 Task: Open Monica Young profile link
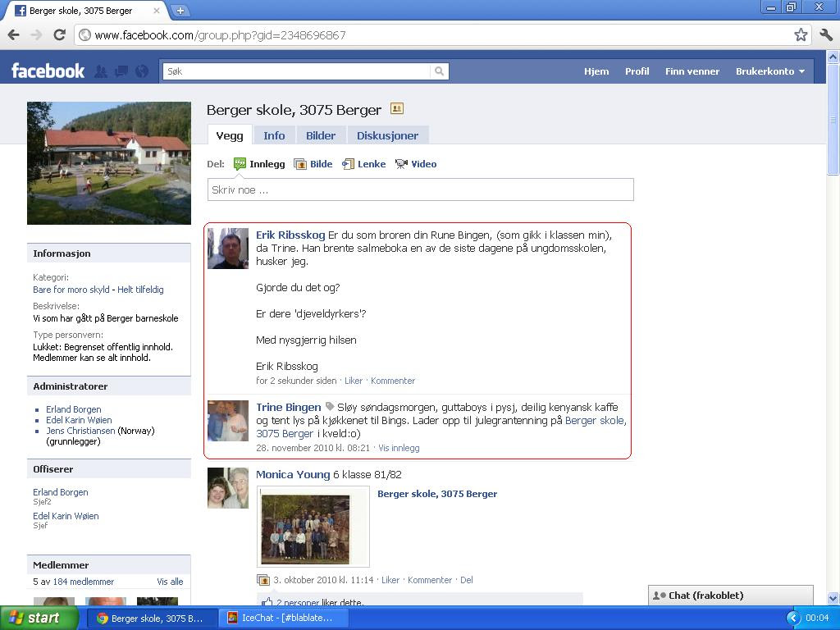(293, 475)
